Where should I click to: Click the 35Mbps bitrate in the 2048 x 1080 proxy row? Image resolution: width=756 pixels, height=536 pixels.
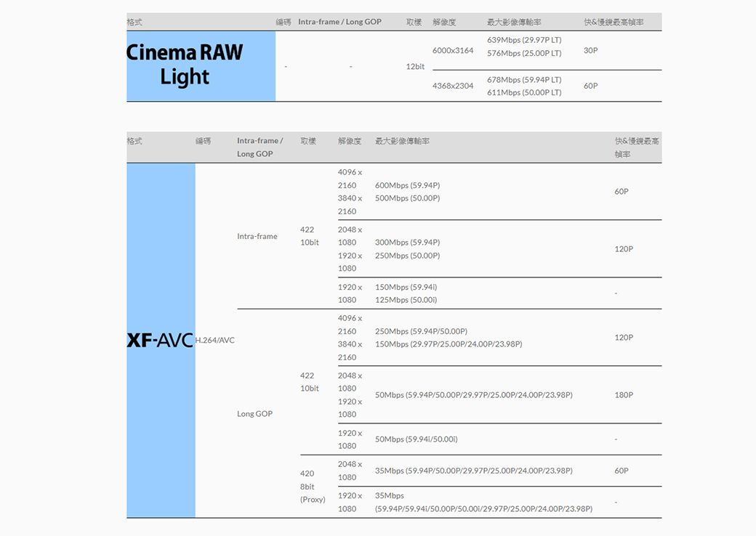473,471
